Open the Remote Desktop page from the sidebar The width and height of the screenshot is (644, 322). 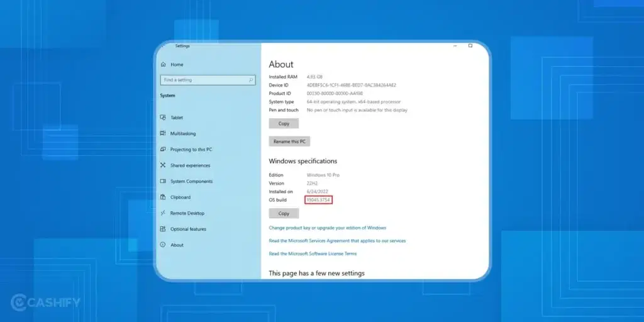click(187, 213)
